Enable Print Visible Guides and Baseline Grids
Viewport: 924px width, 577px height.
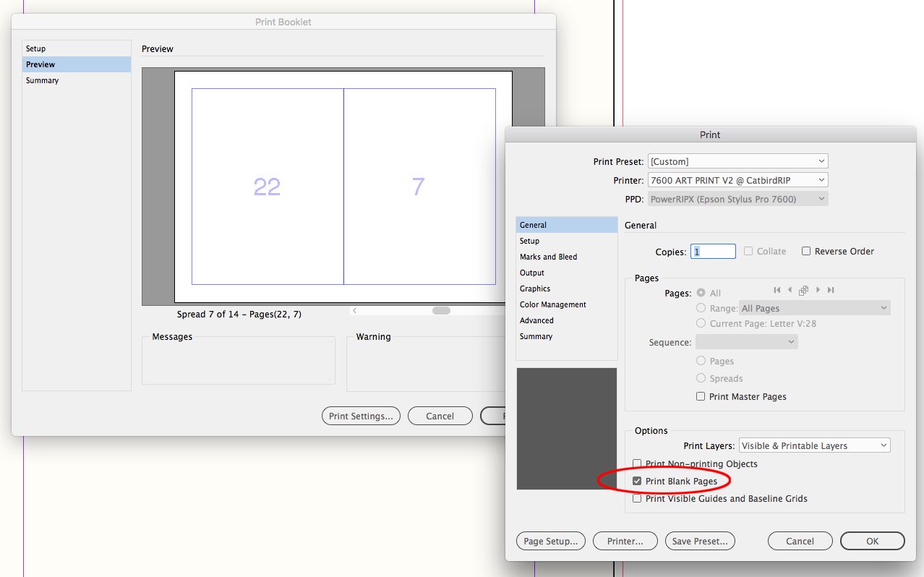(x=637, y=497)
